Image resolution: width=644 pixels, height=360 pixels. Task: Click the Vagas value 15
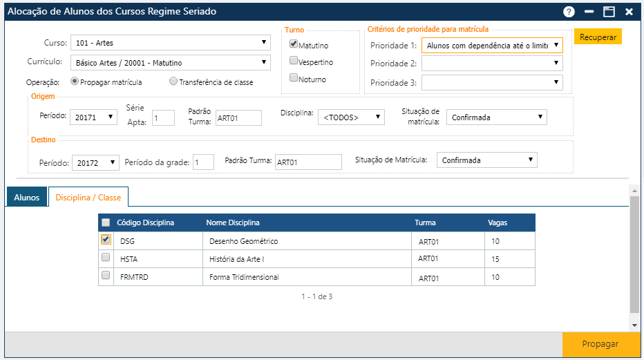coord(495,259)
